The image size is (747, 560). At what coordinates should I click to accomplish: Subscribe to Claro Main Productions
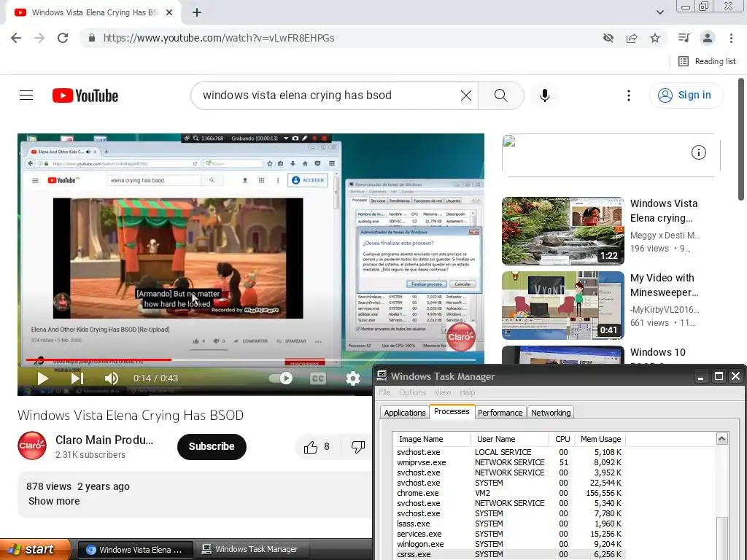[x=212, y=447]
